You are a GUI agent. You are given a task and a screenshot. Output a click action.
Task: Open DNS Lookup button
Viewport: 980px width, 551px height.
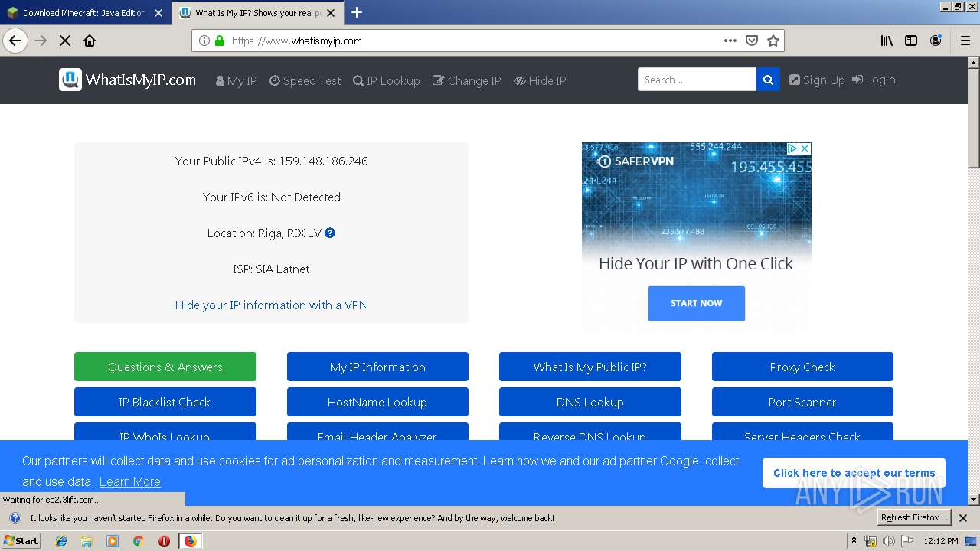click(x=590, y=402)
